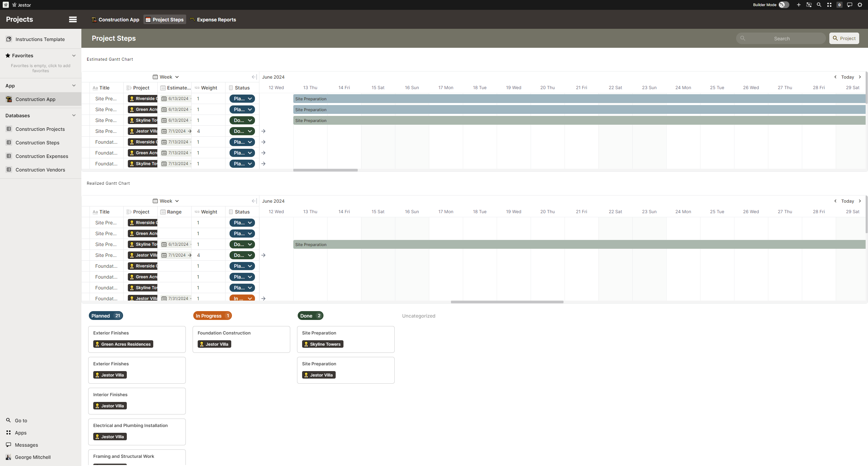This screenshot has width=868, height=466.
Task: Collapse the Databases section
Action: click(x=74, y=116)
